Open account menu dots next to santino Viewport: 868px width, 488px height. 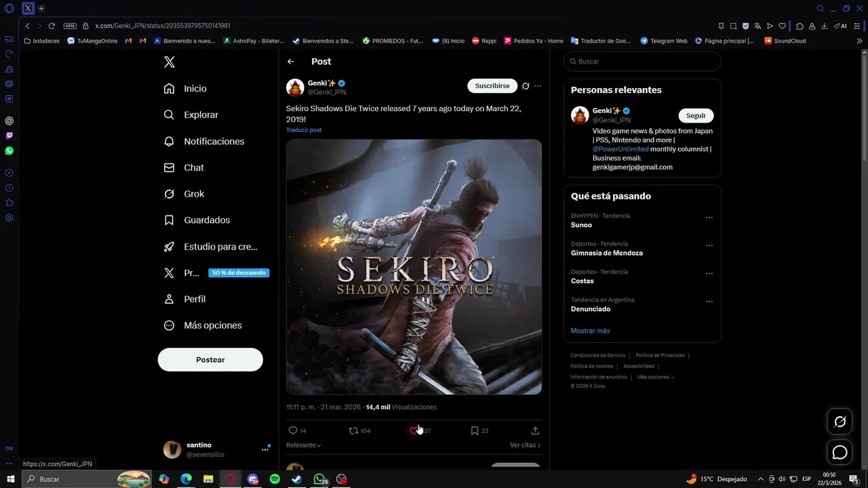[x=265, y=449]
